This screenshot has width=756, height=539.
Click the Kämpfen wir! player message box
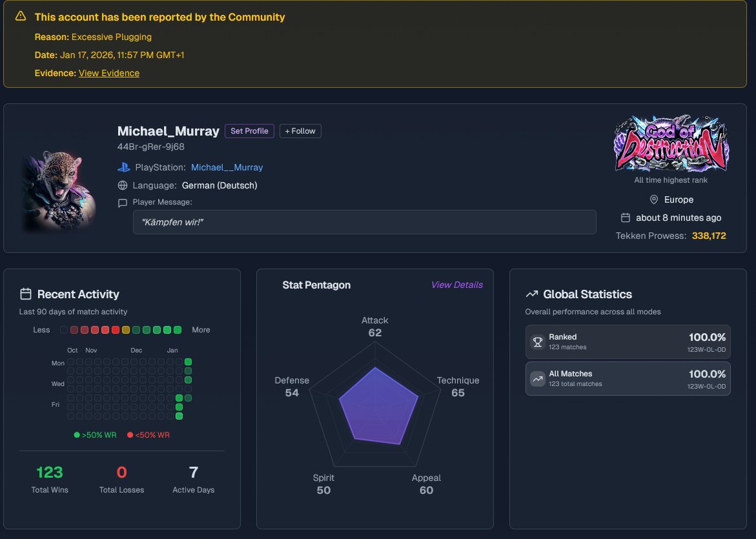pyautogui.click(x=365, y=222)
